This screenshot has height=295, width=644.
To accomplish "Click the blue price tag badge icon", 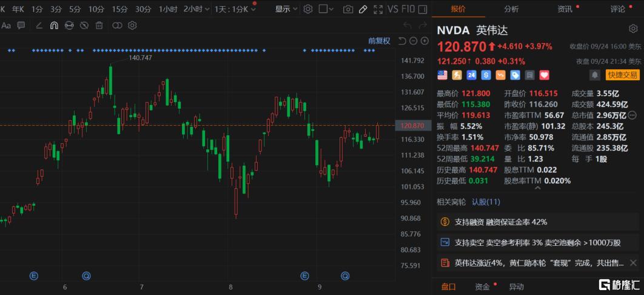I will [x=515, y=75].
